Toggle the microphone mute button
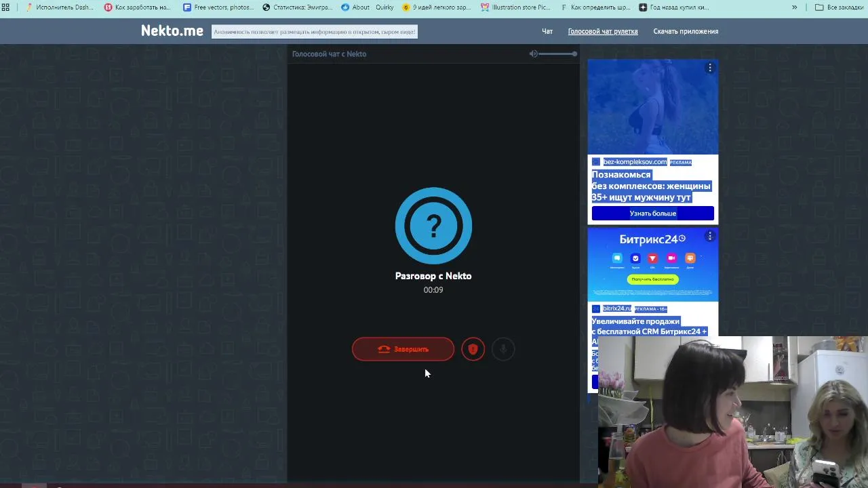The image size is (868, 488). tap(503, 349)
